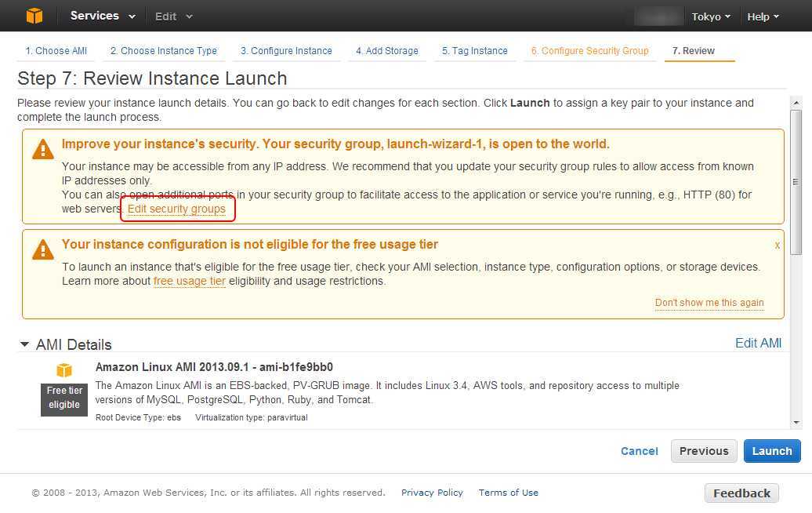812x513 pixels.
Task: Dismiss the free usage tier warning with x
Action: click(x=777, y=245)
